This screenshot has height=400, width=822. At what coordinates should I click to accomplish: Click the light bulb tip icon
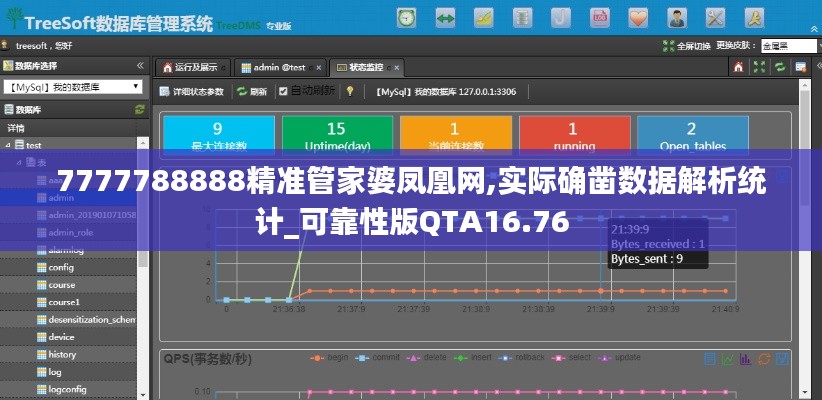click(x=350, y=92)
